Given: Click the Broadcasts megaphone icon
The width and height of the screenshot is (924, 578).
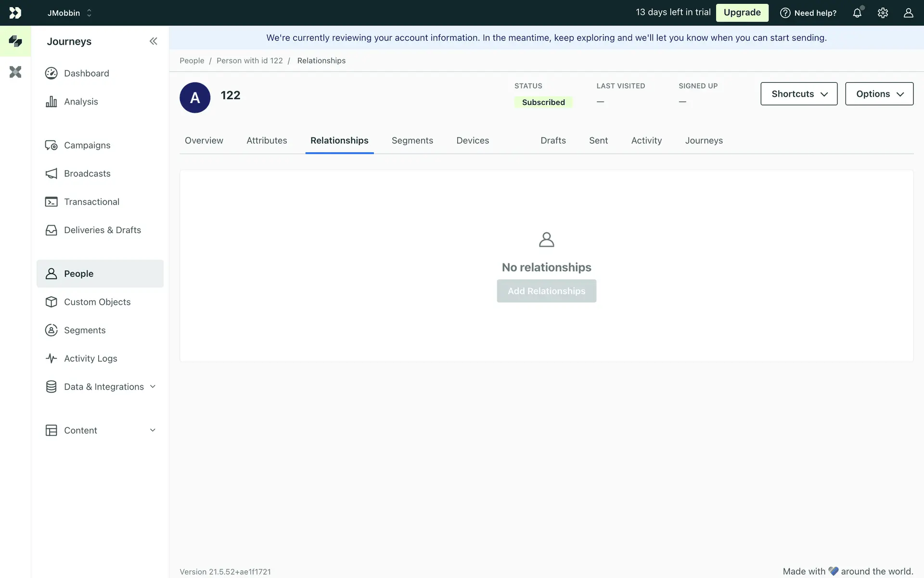Looking at the screenshot, I should [51, 173].
